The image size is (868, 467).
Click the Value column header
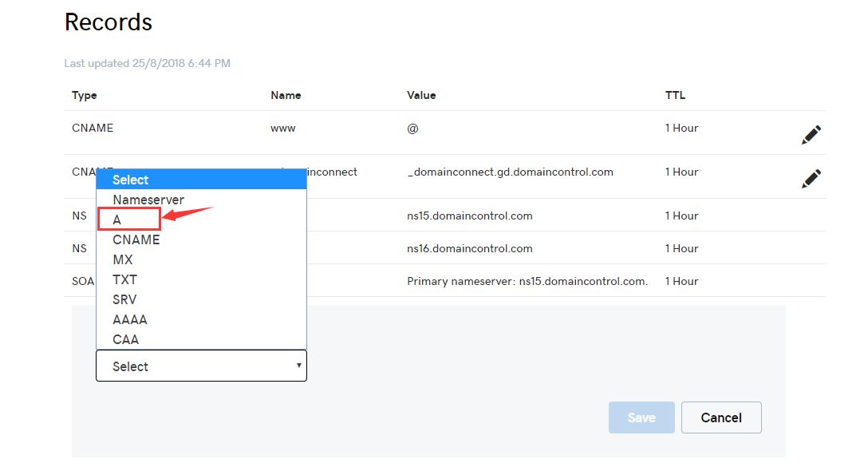tap(421, 95)
